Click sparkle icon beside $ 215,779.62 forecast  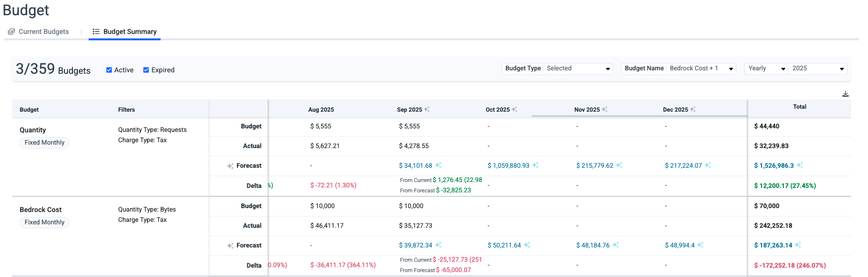[619, 165]
